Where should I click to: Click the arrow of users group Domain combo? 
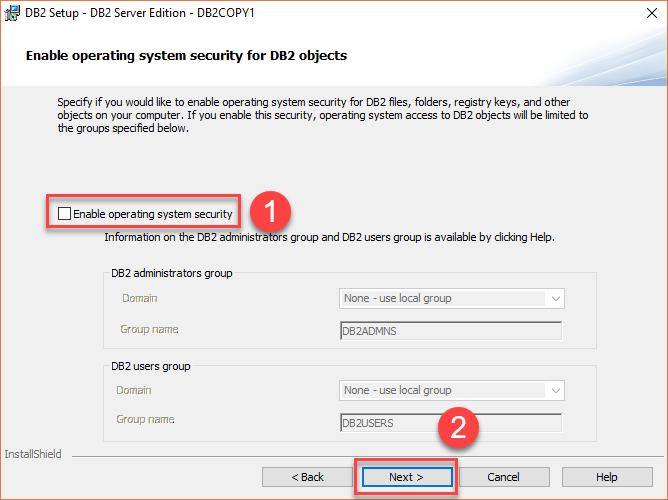tap(555, 391)
